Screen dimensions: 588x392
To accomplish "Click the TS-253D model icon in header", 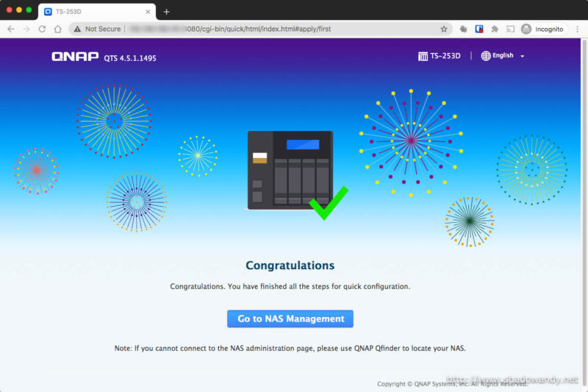I will click(423, 56).
